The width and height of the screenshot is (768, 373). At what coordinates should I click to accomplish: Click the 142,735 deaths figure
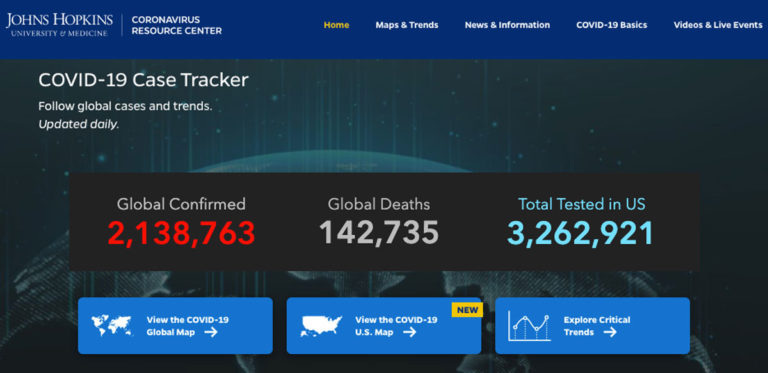(379, 233)
